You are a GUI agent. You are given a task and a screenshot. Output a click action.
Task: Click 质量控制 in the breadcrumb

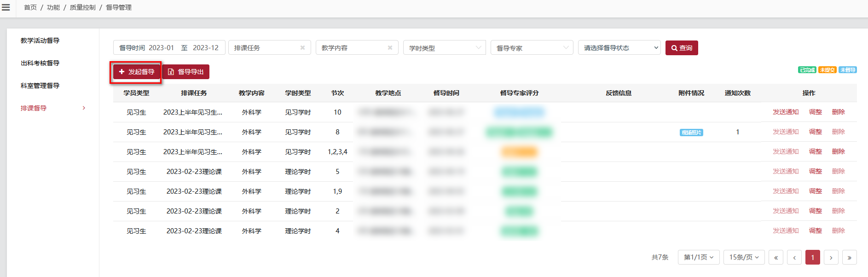83,7
